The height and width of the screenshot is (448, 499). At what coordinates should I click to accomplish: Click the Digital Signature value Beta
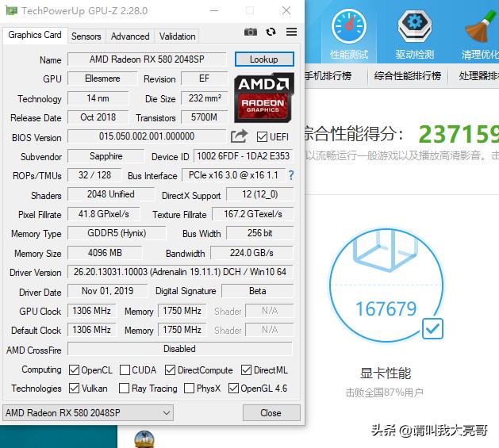click(258, 291)
